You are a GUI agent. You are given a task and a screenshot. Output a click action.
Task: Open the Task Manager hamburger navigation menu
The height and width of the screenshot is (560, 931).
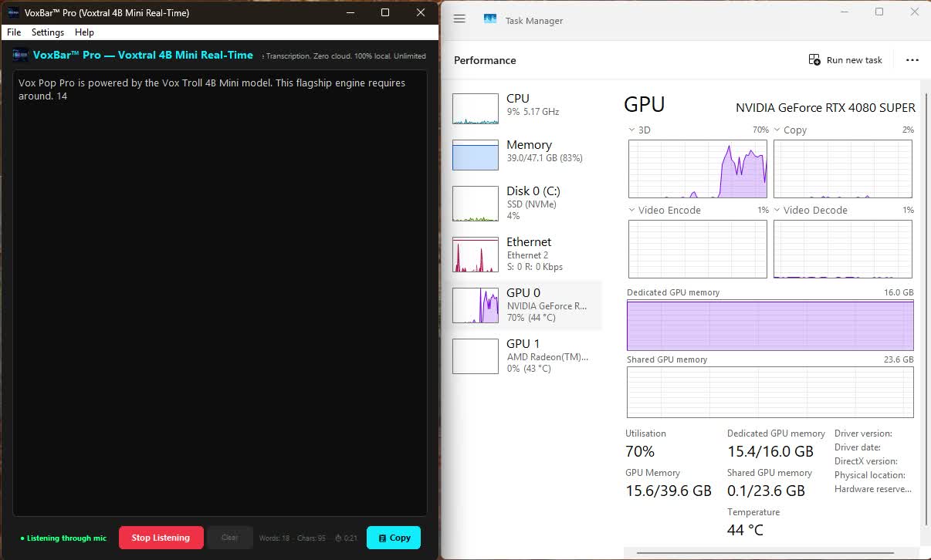(459, 19)
